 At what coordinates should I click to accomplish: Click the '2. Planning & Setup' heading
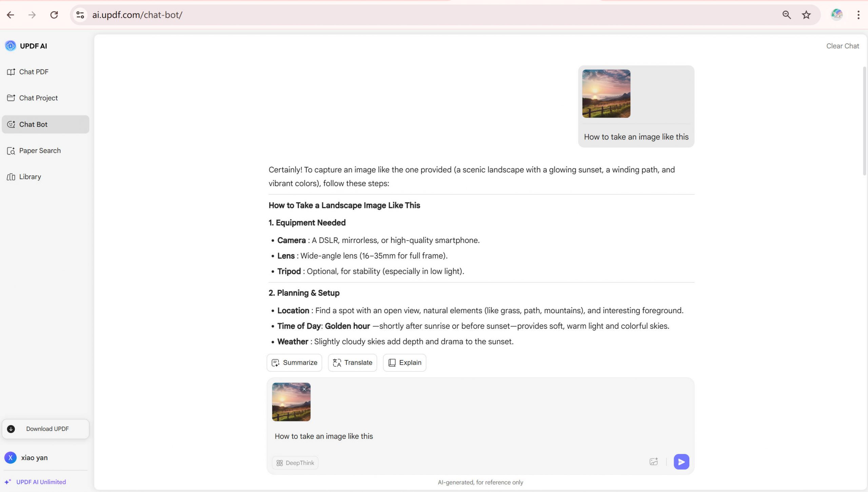point(304,293)
